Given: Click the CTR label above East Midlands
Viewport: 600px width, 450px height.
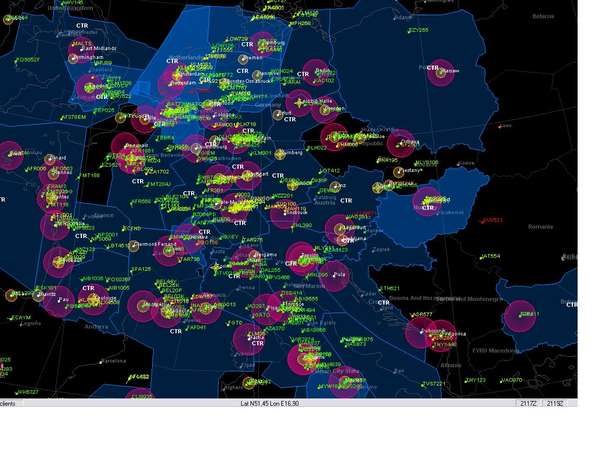Looking at the screenshot, I should (x=82, y=26).
